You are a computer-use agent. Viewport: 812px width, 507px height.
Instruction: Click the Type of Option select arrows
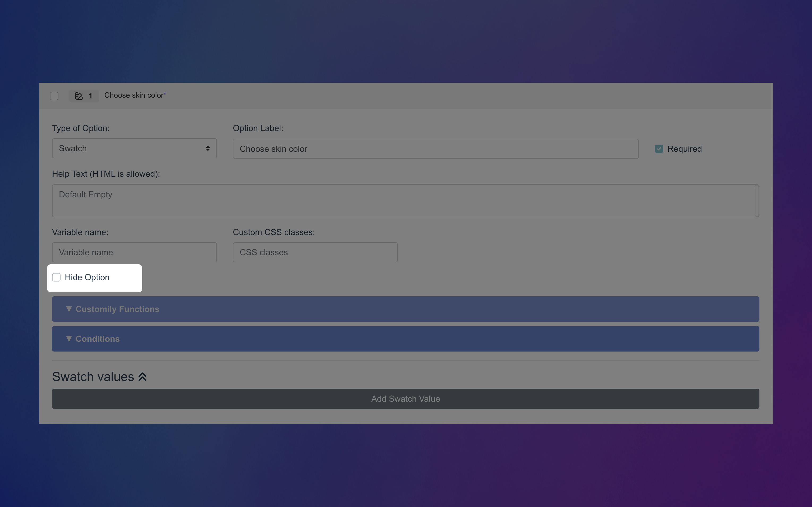tap(208, 148)
